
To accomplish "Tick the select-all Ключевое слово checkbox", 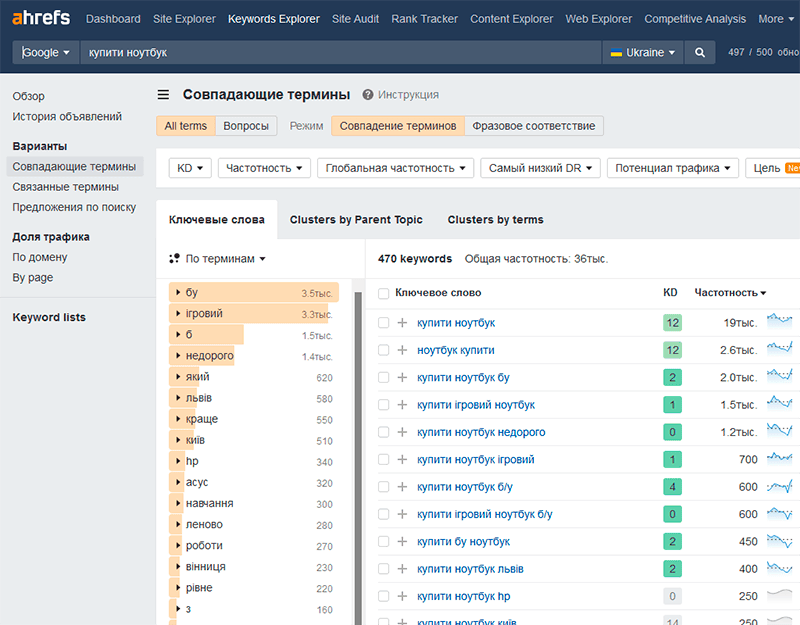I will coord(384,293).
